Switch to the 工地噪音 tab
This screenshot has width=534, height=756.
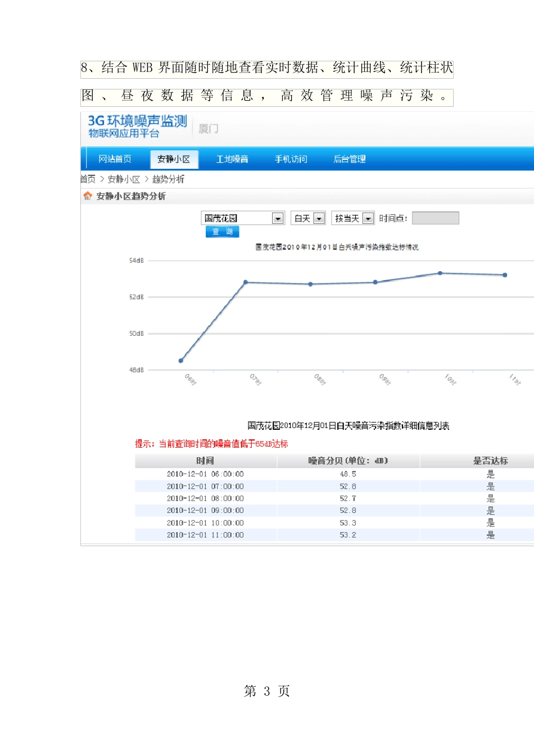[232, 159]
